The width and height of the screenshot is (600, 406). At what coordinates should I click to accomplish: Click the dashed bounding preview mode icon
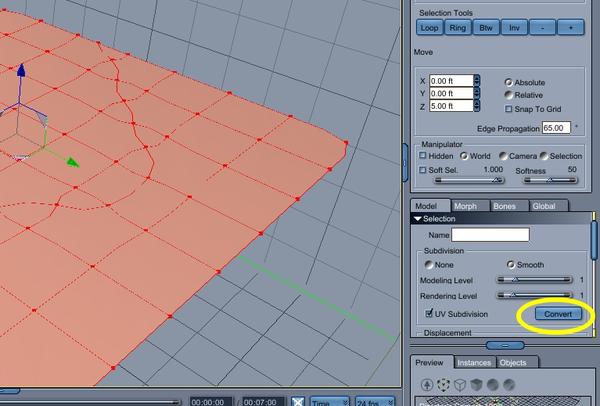[x=443, y=385]
